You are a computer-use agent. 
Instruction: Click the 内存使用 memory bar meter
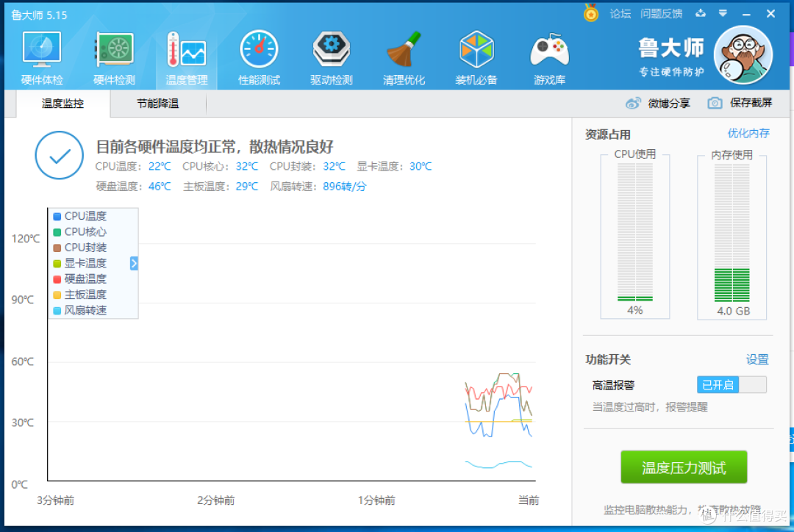coord(732,232)
